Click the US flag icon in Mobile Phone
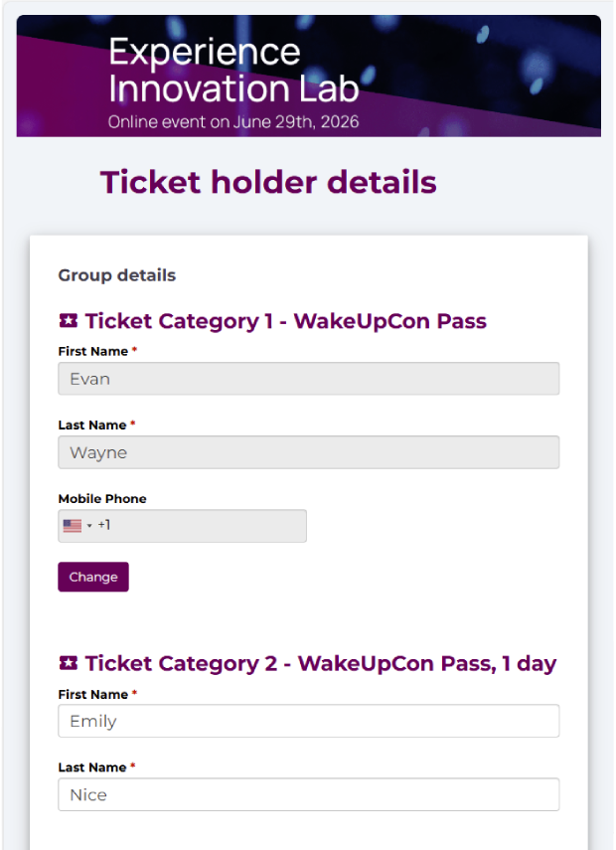 point(73,526)
